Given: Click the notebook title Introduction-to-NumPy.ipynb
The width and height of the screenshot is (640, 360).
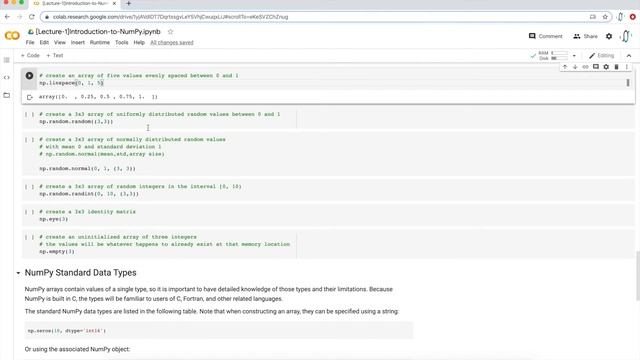Looking at the screenshot, I should [98, 31].
